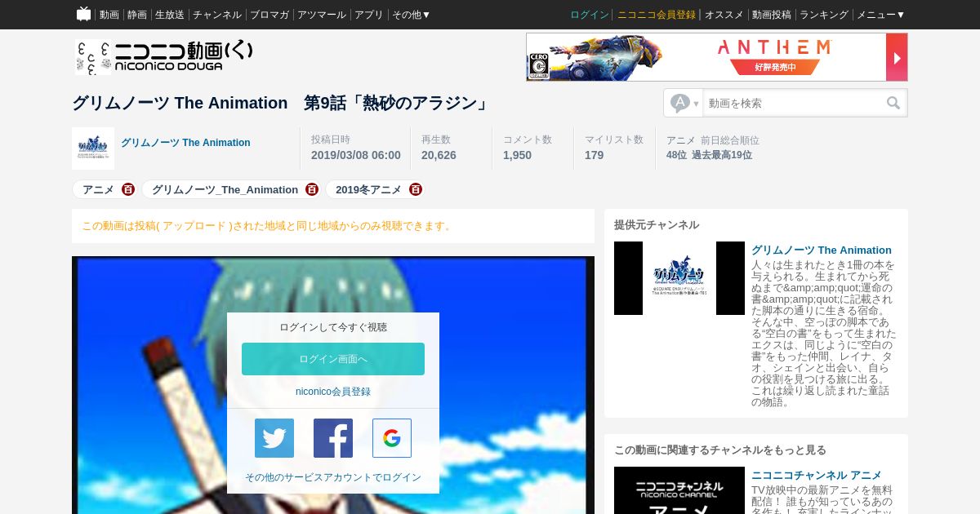Click the niconico douga logo

click(x=163, y=56)
